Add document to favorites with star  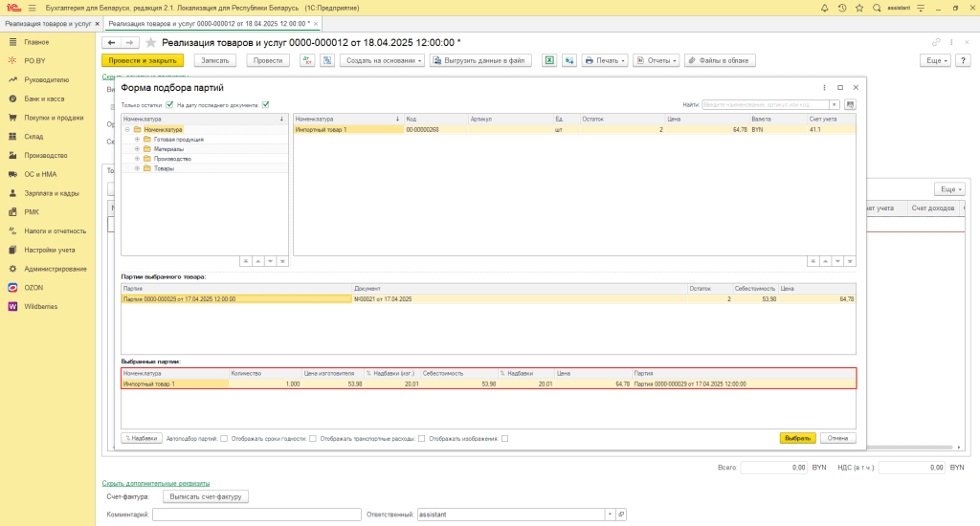coord(150,42)
